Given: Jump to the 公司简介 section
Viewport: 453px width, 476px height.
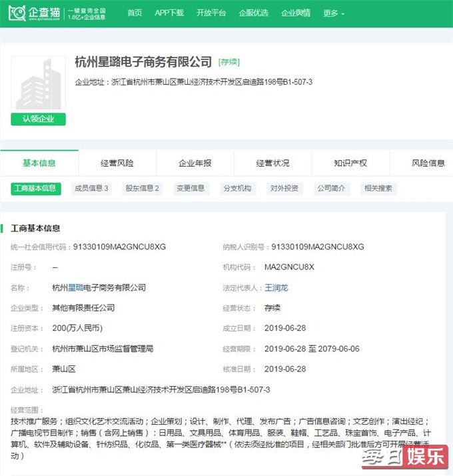Looking at the screenshot, I should pyautogui.click(x=331, y=189).
